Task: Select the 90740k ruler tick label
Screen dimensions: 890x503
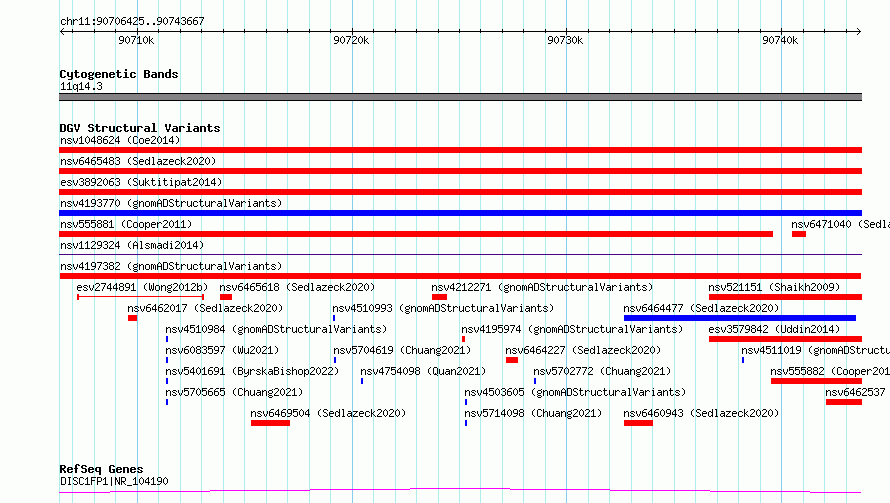Action: click(x=780, y=40)
